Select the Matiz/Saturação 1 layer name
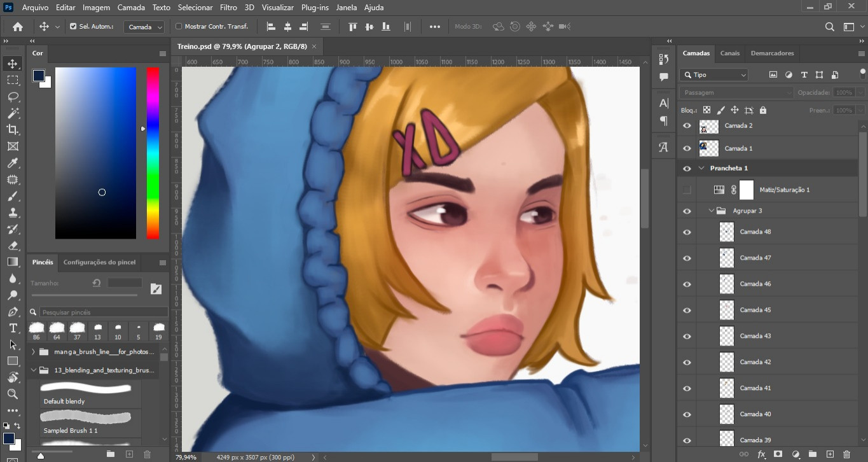868x462 pixels. click(x=784, y=190)
